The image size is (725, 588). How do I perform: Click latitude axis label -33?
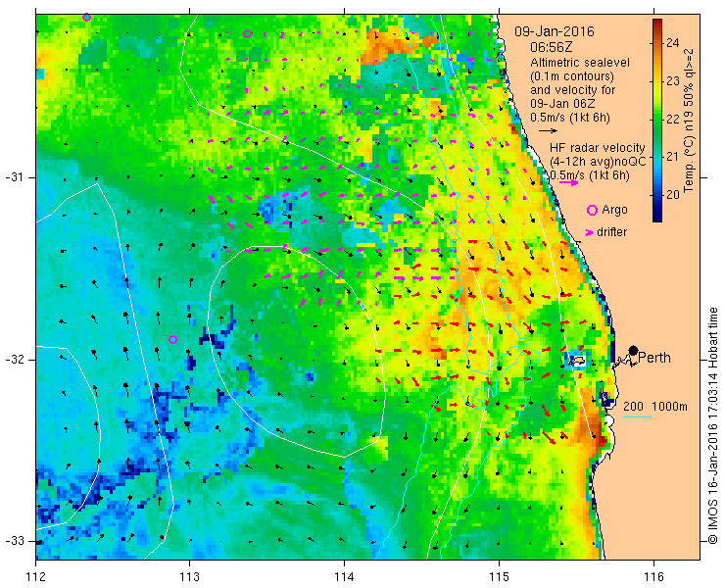click(x=14, y=541)
